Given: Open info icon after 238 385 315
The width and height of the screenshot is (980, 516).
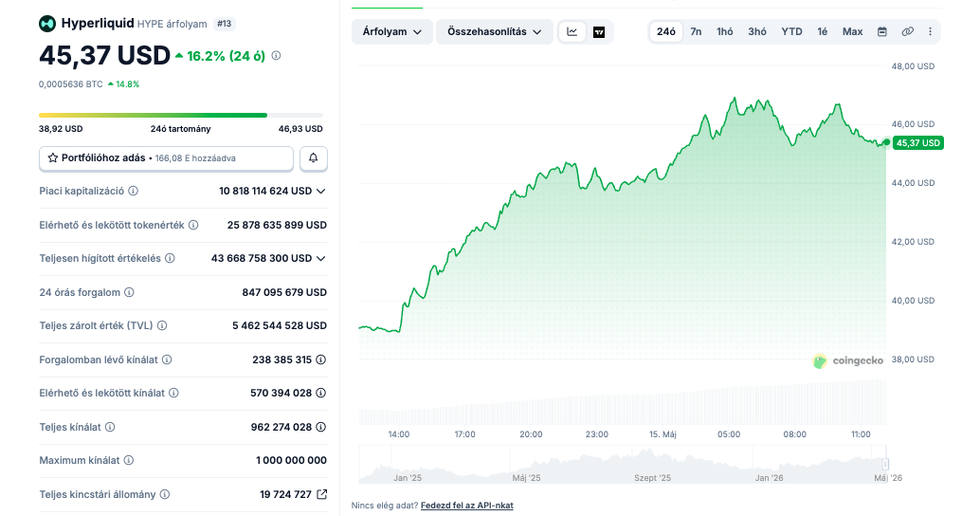Looking at the screenshot, I should coord(320,359).
